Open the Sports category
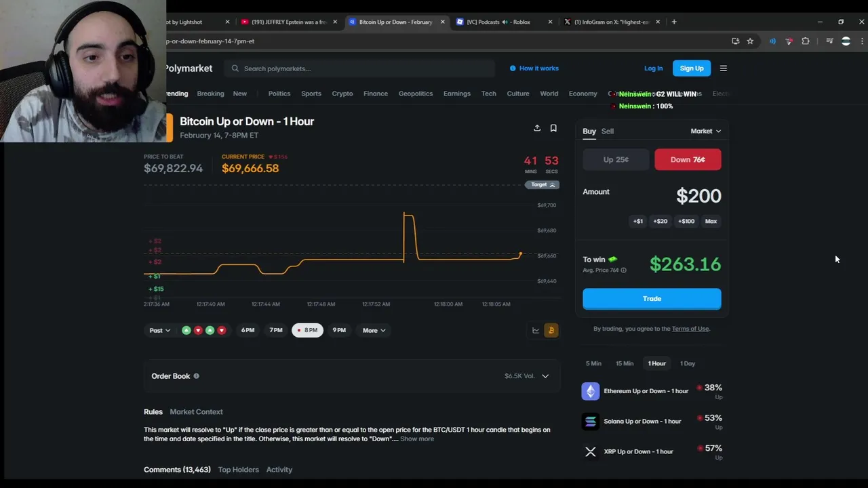868x488 pixels. click(311, 94)
